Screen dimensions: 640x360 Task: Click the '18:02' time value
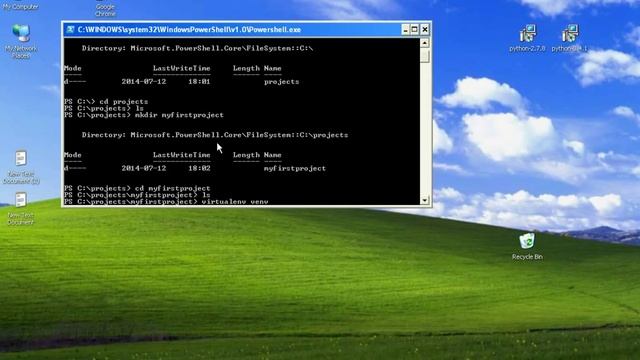point(199,168)
